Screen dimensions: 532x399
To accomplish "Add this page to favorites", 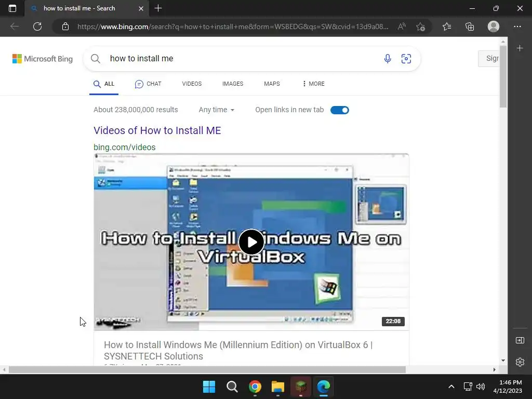I will (x=421, y=26).
